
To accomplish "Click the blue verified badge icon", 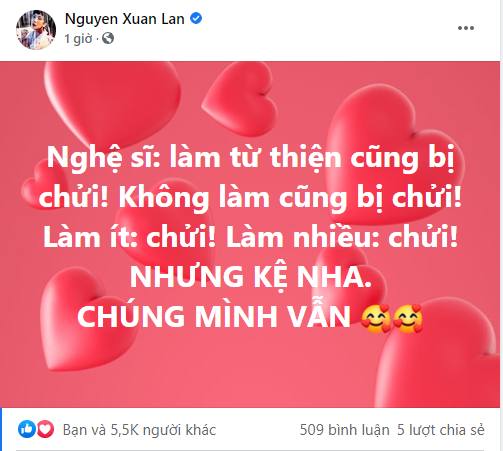I will tap(196, 18).
